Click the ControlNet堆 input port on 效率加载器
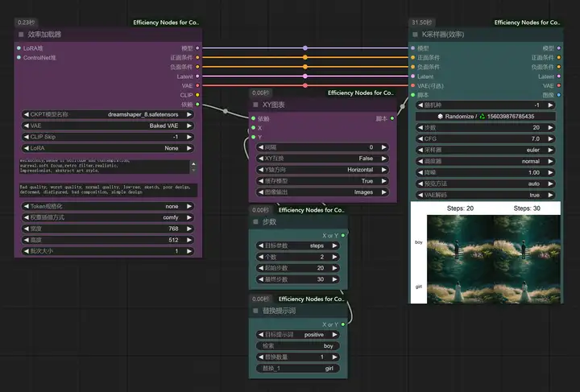580x392 pixels. pyautogui.click(x=19, y=58)
